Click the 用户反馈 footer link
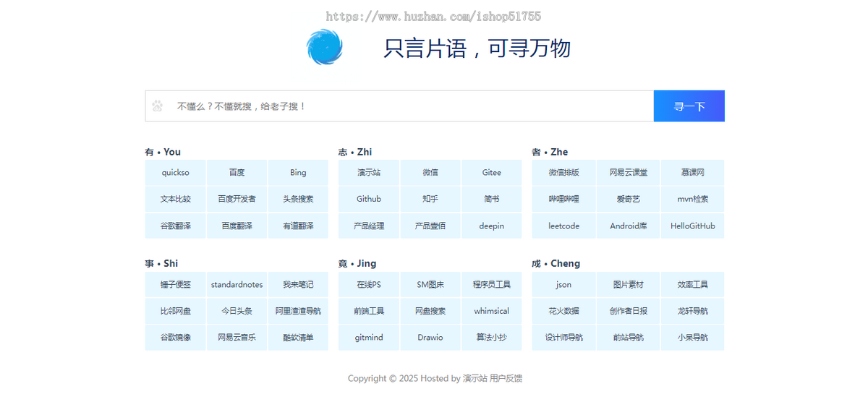 tap(506, 378)
